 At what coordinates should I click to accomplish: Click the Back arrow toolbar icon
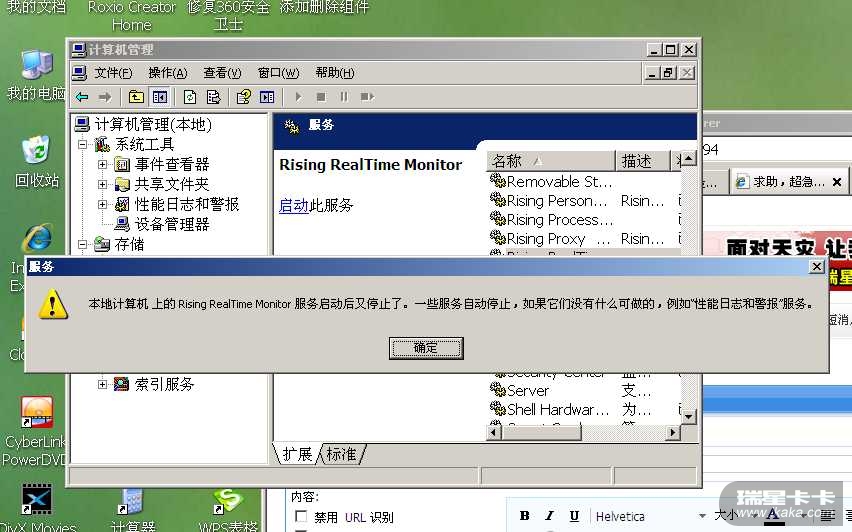(82, 97)
